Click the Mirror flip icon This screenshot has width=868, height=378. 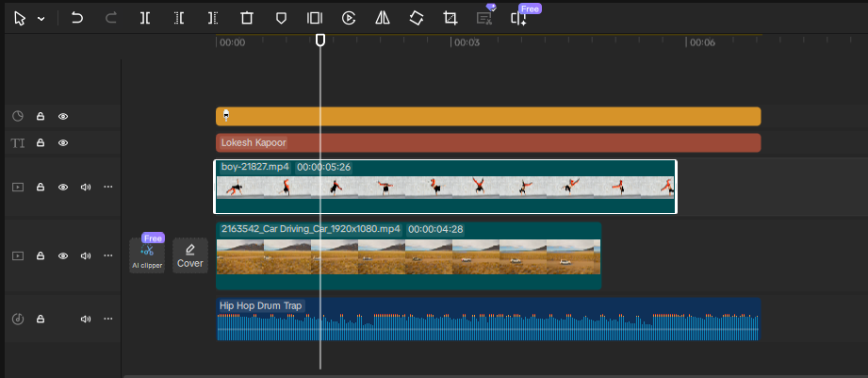click(382, 18)
